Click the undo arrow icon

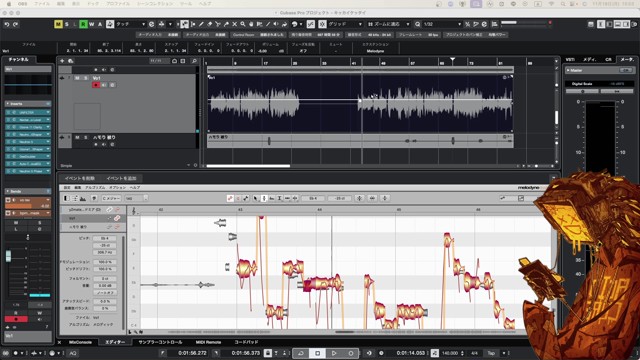[7, 24]
